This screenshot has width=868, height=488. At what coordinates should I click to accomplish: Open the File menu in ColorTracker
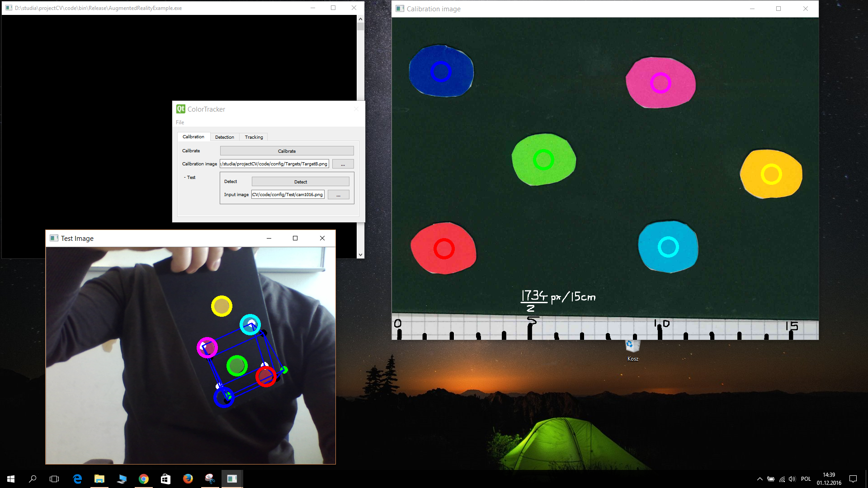180,122
